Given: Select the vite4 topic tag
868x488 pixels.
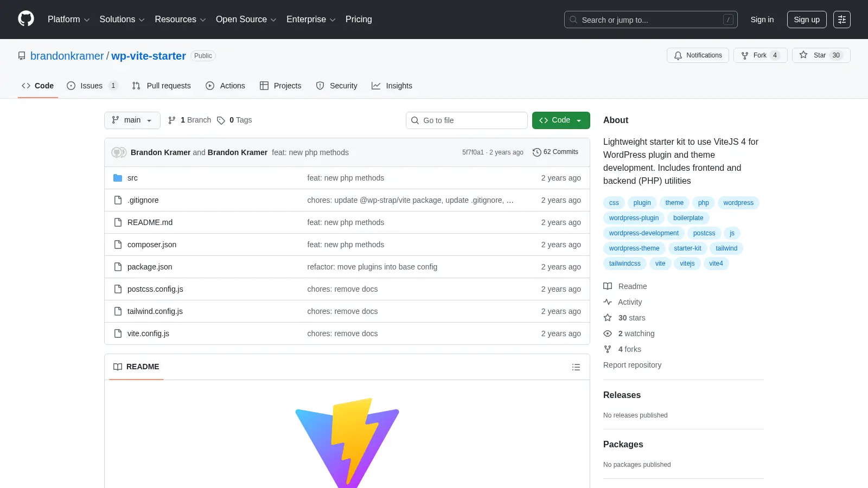Looking at the screenshot, I should (x=716, y=264).
